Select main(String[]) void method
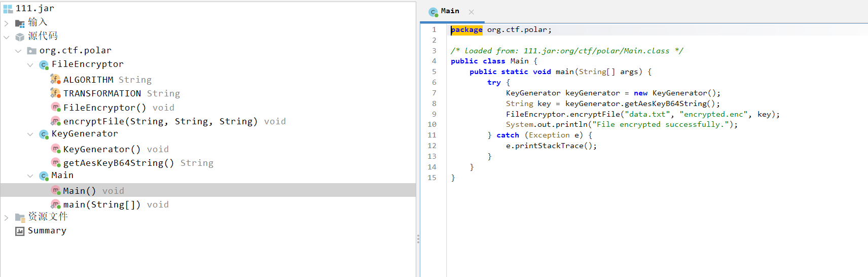 click(116, 204)
